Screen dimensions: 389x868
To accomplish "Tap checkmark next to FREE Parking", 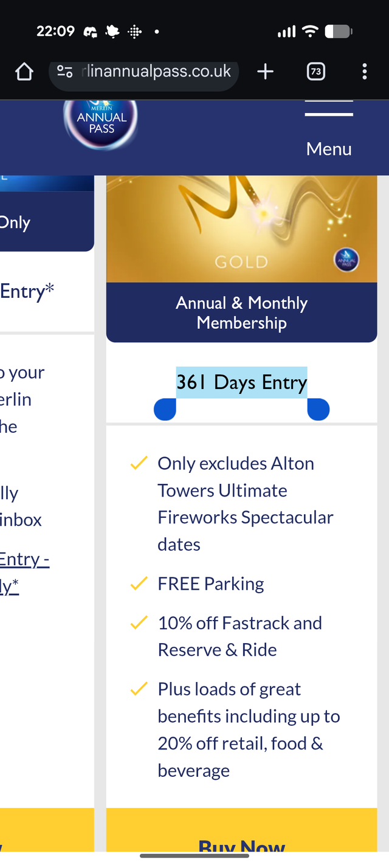I will (x=139, y=584).
